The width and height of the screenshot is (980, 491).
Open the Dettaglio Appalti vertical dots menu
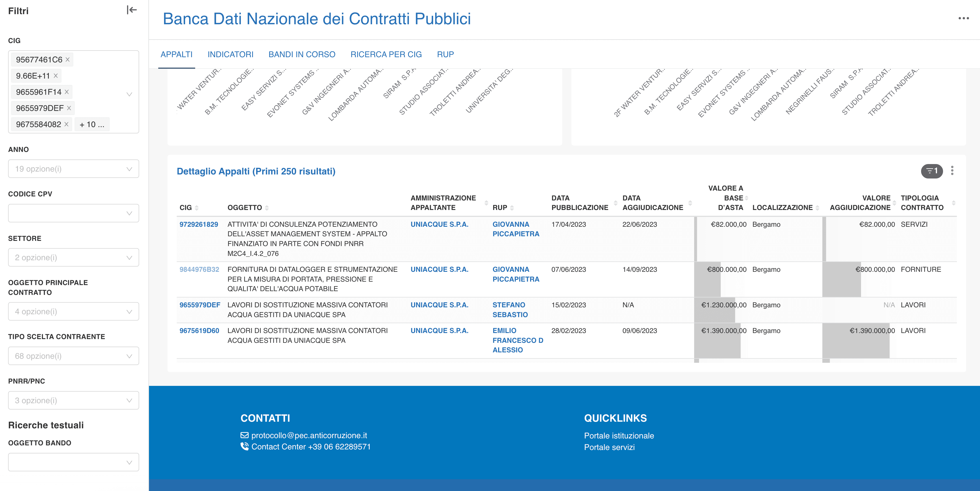click(x=952, y=170)
